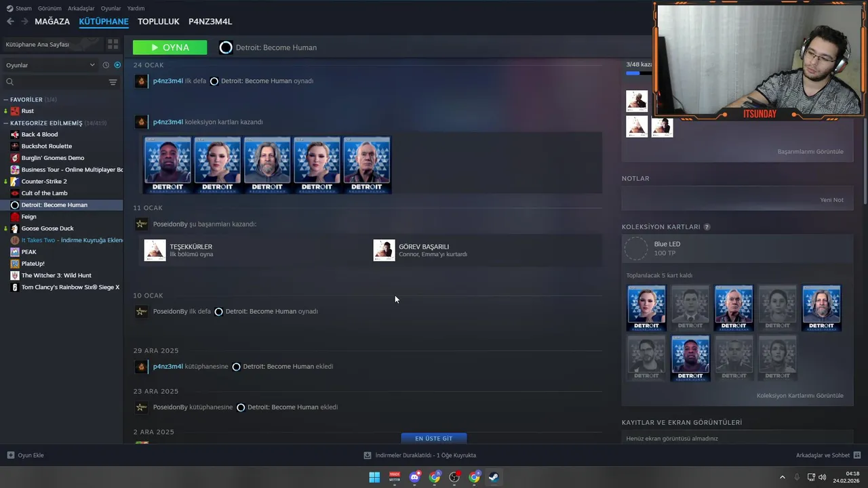
Task: Open the Oyunlar menu in menu bar
Action: point(111,8)
